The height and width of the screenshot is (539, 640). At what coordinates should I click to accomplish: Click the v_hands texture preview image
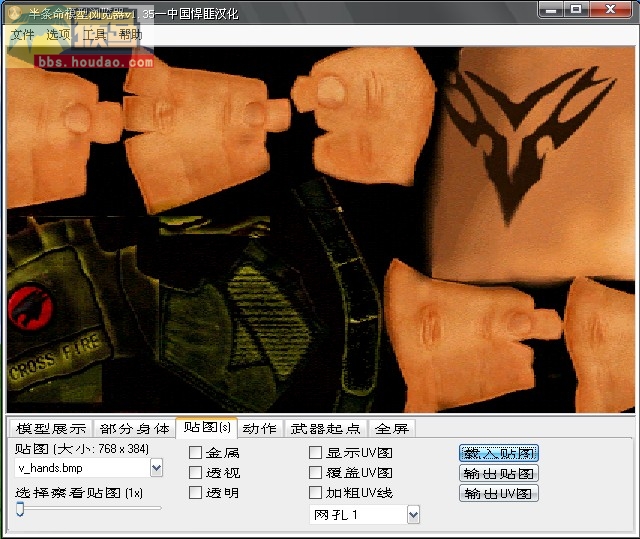(x=321, y=230)
